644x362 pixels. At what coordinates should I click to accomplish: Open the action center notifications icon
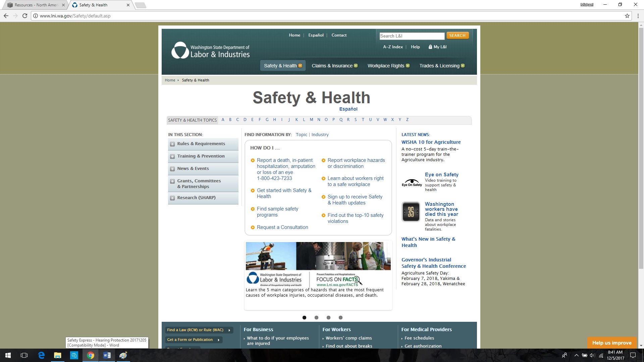click(633, 355)
